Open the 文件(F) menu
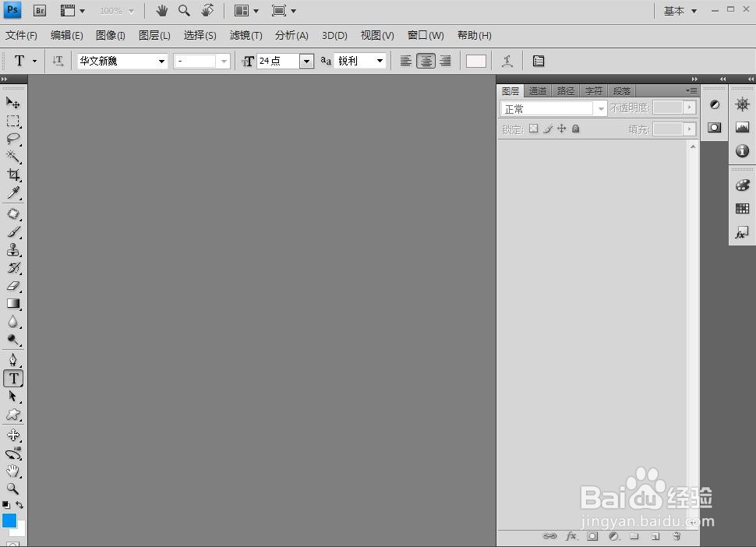Image resolution: width=756 pixels, height=547 pixels. pyautogui.click(x=22, y=35)
